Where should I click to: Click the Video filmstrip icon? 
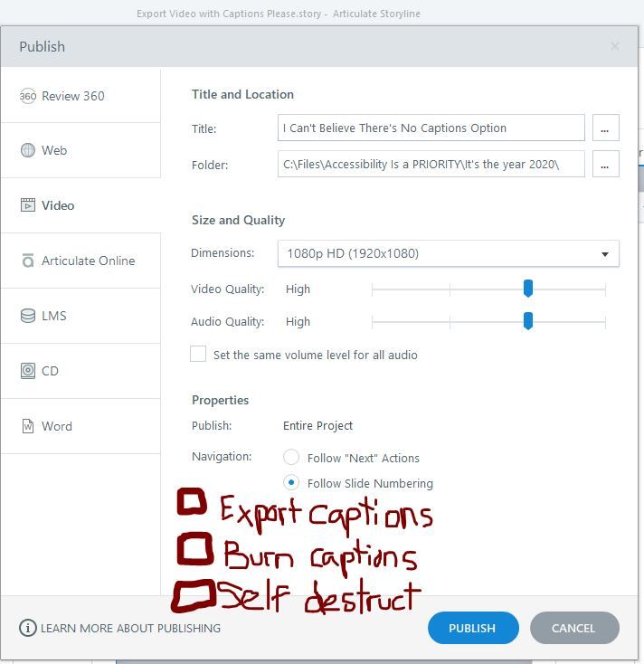click(28, 205)
